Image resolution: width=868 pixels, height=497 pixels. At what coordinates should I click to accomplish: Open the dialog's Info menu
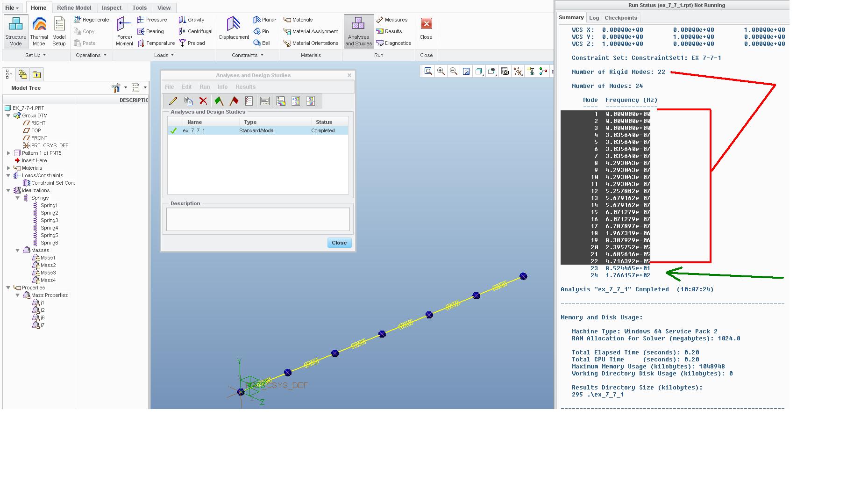coord(222,87)
